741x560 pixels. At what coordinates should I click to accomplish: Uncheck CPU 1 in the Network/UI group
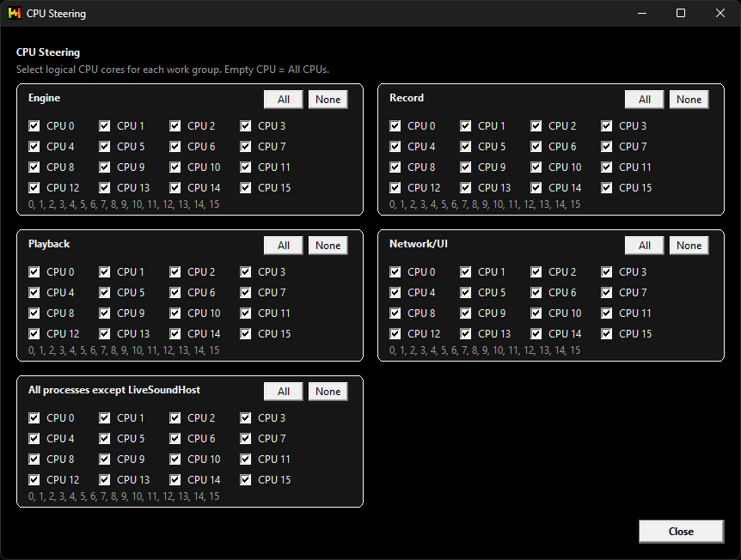pyautogui.click(x=465, y=272)
